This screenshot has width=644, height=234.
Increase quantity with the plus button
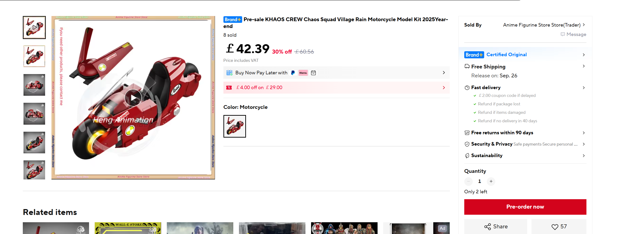coord(491,181)
